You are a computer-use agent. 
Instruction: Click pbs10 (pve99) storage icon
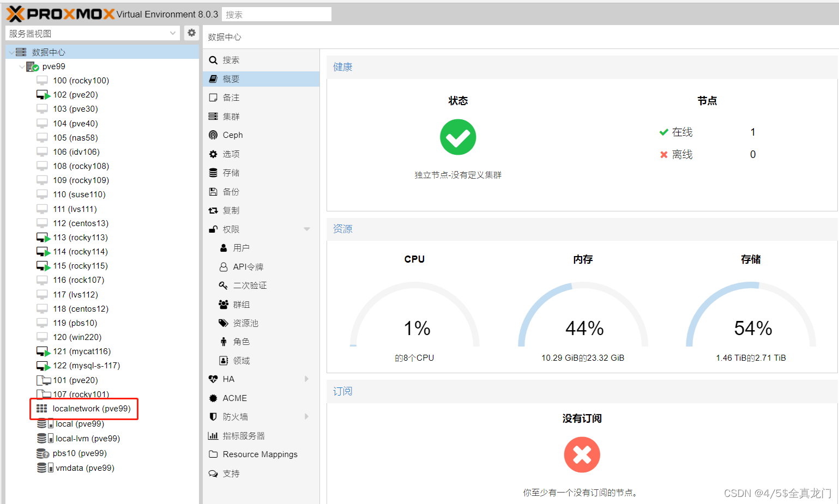pos(43,453)
